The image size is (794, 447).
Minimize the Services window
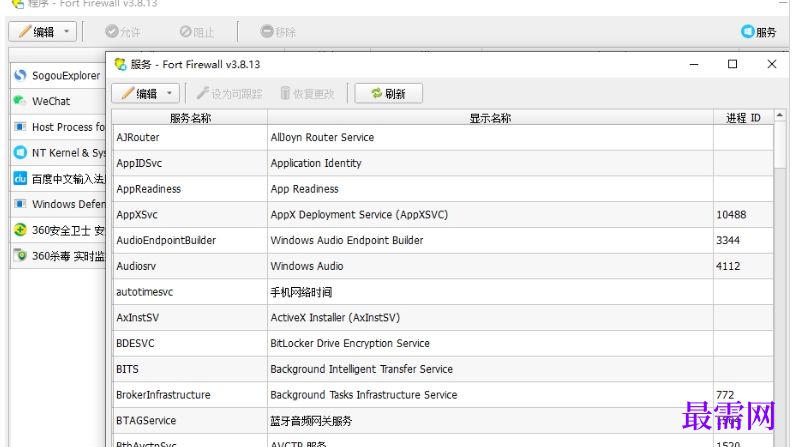tap(694, 64)
